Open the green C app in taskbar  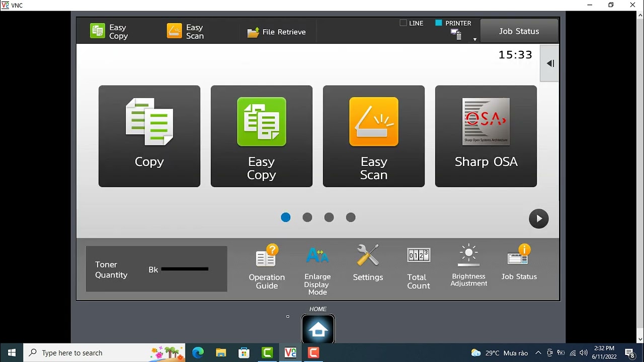(x=267, y=353)
